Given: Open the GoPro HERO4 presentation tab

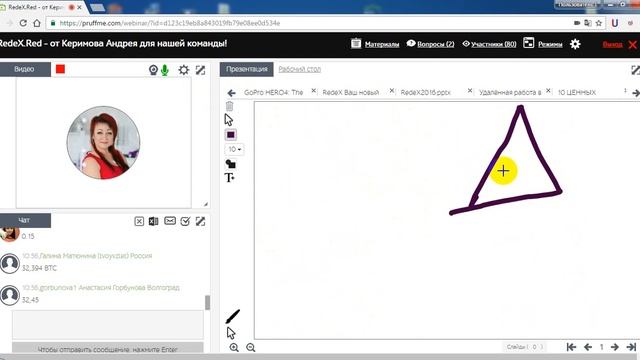Looking at the screenshot, I should [x=273, y=93].
